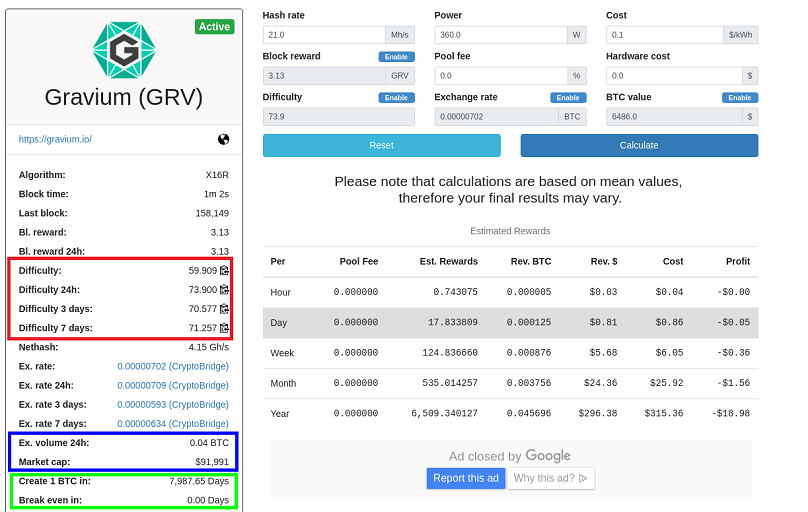The height and width of the screenshot is (512, 808).
Task: Toggle Enable for BTC value
Action: click(739, 97)
